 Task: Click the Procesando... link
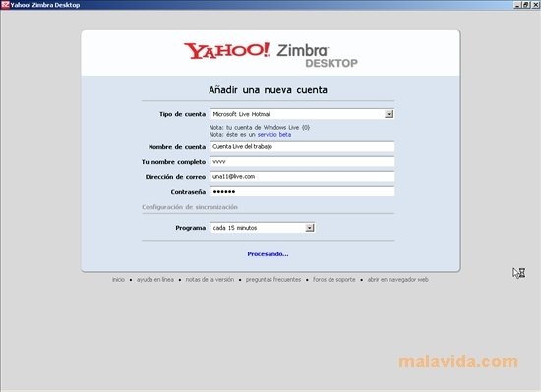[268, 254]
